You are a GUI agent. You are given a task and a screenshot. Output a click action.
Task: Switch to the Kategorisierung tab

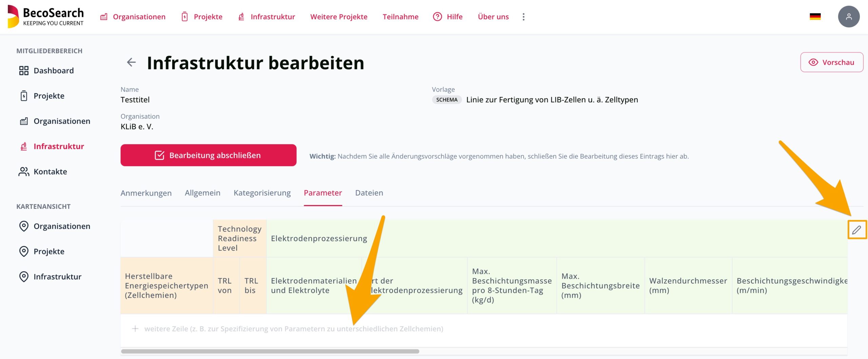click(262, 193)
